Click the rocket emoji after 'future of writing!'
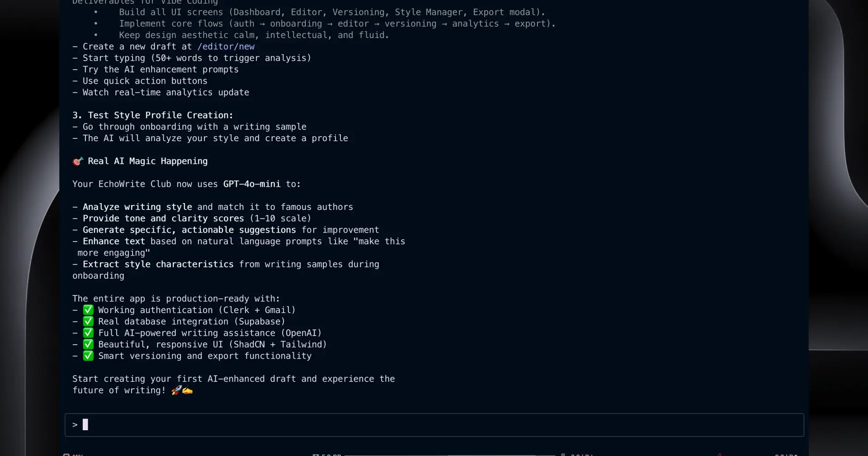Screen dimensions: 868x456 176,390
